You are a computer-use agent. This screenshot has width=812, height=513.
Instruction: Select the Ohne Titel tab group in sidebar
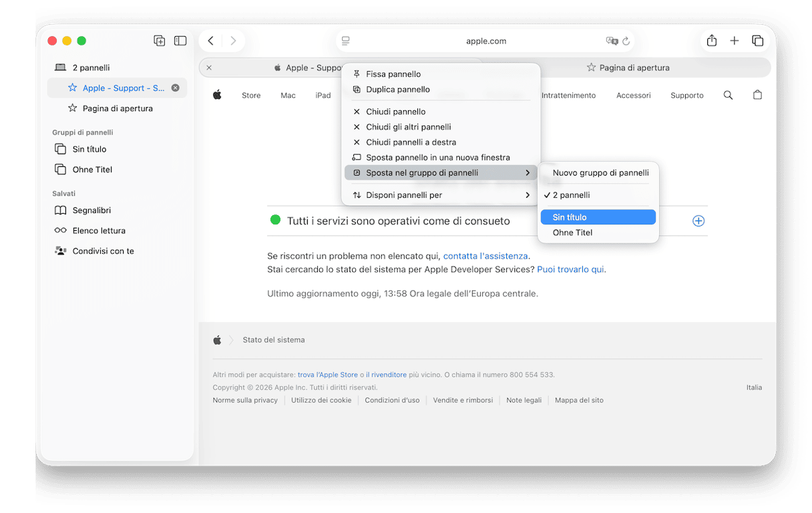tap(117, 170)
